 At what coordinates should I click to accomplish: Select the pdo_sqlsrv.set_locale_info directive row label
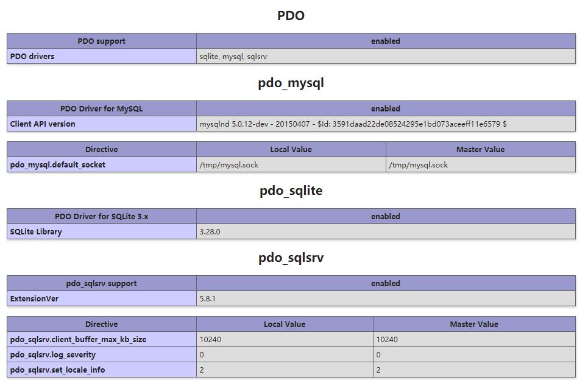pos(57,370)
